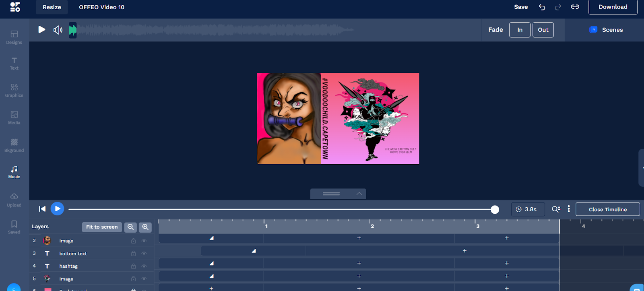Click the timeline zoom adjust icon
Viewport: 644px width, 291px height.
coord(556,209)
